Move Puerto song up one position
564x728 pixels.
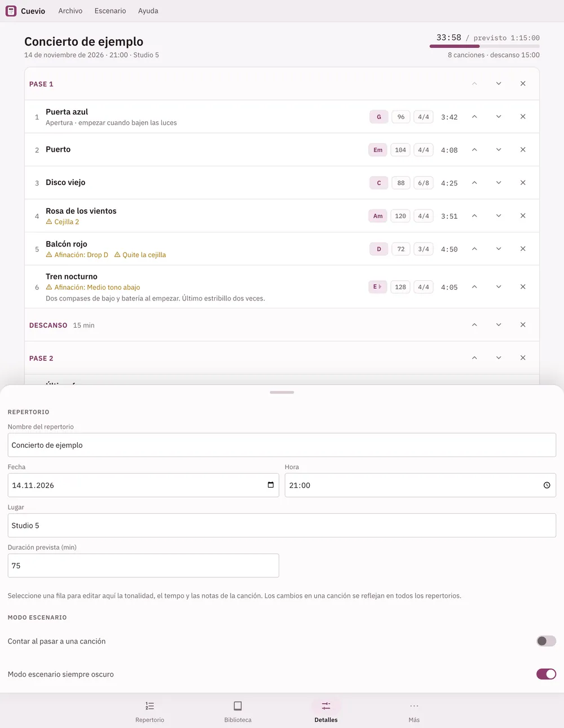[474, 150]
